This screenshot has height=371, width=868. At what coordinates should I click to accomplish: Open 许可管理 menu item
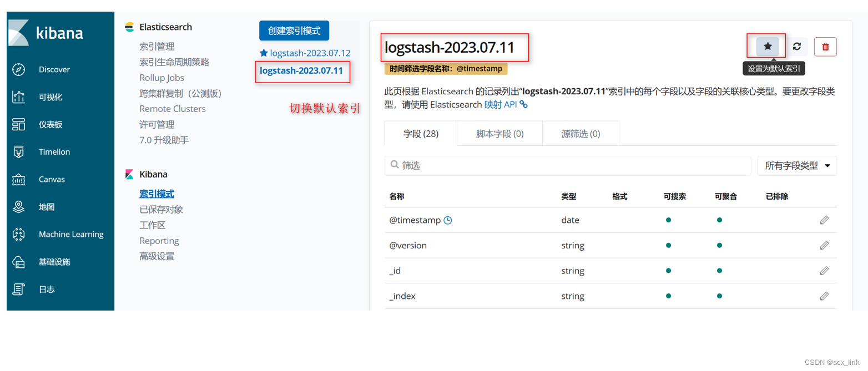(157, 124)
